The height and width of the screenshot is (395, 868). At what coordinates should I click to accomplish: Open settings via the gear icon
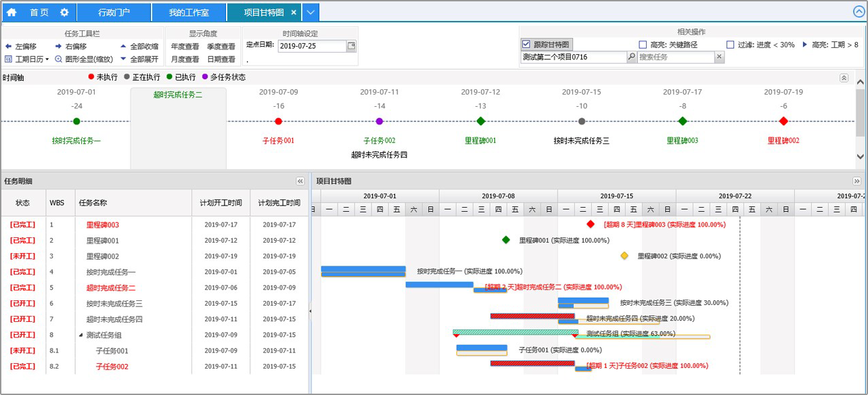[x=64, y=12]
